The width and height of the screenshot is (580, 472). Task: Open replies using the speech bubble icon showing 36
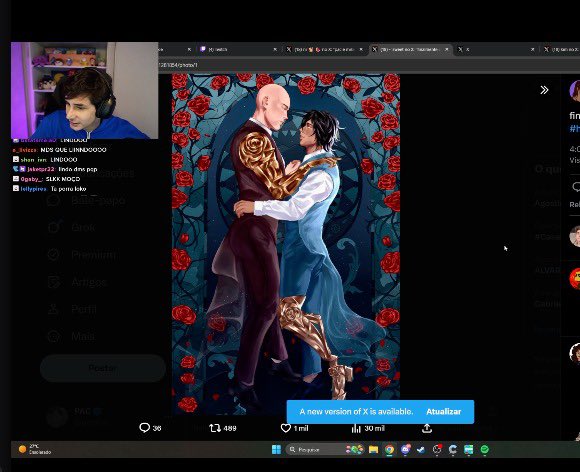(x=144, y=428)
